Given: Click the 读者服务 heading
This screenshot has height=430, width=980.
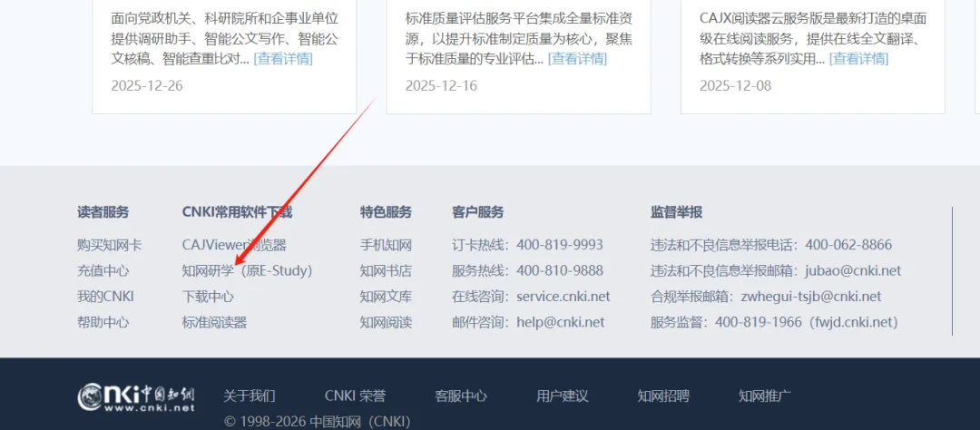Looking at the screenshot, I should click(x=103, y=212).
